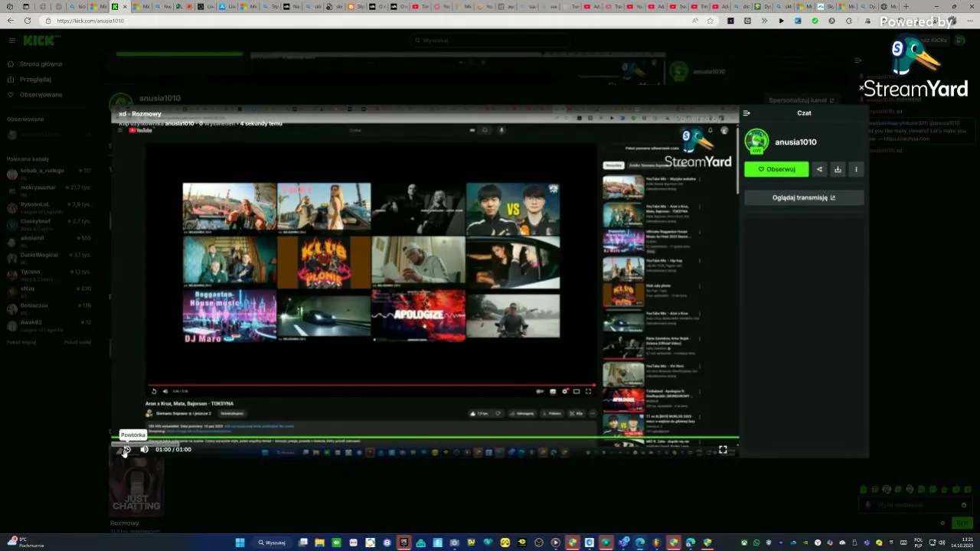Open the Just Chatting category thumbnail

tap(136, 486)
